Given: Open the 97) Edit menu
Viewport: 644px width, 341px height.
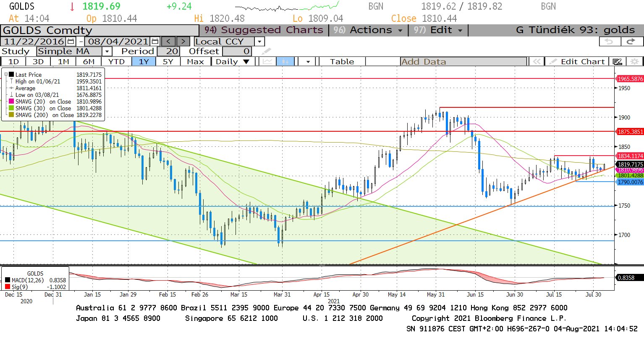Looking at the screenshot, I should point(438,30).
